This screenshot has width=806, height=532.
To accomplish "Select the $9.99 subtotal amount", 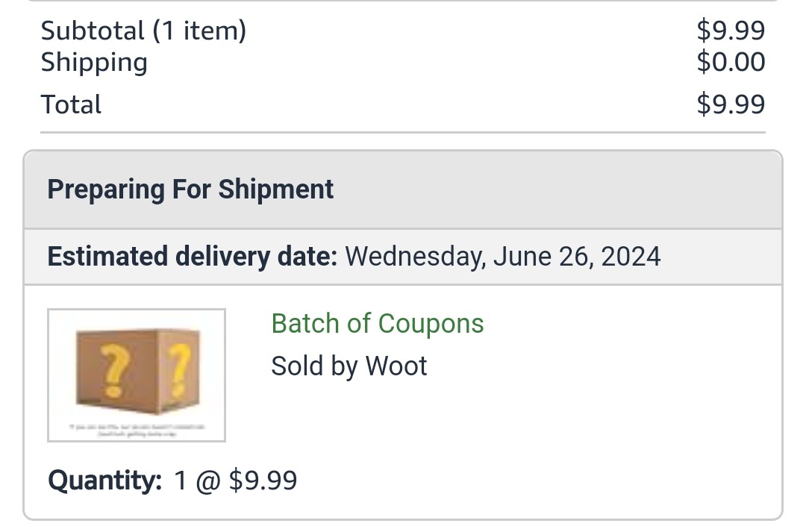I will pyautogui.click(x=731, y=31).
